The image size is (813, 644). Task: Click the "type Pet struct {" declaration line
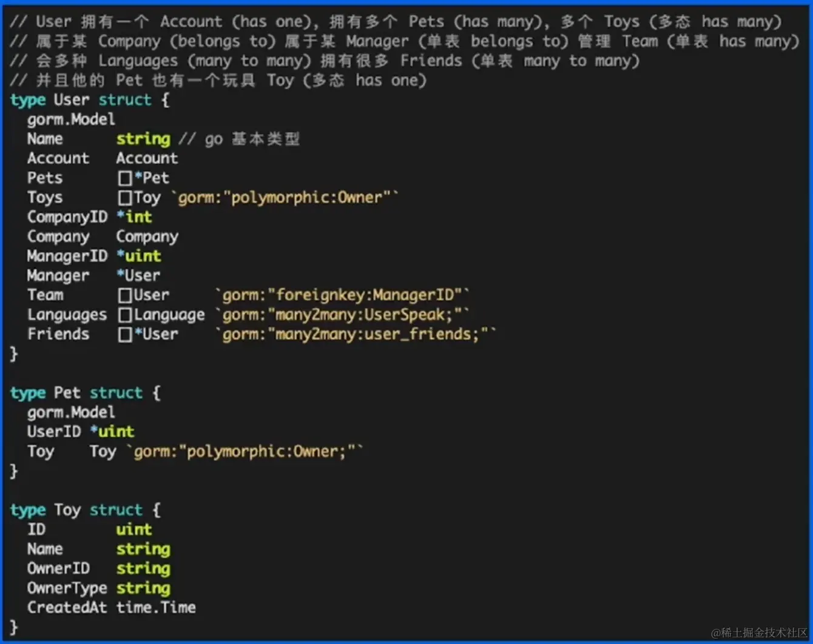click(86, 393)
